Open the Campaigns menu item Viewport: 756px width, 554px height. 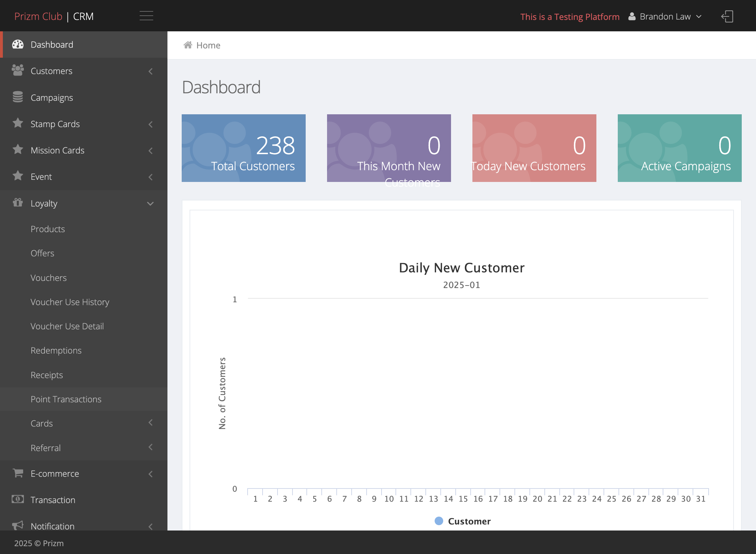(x=84, y=97)
